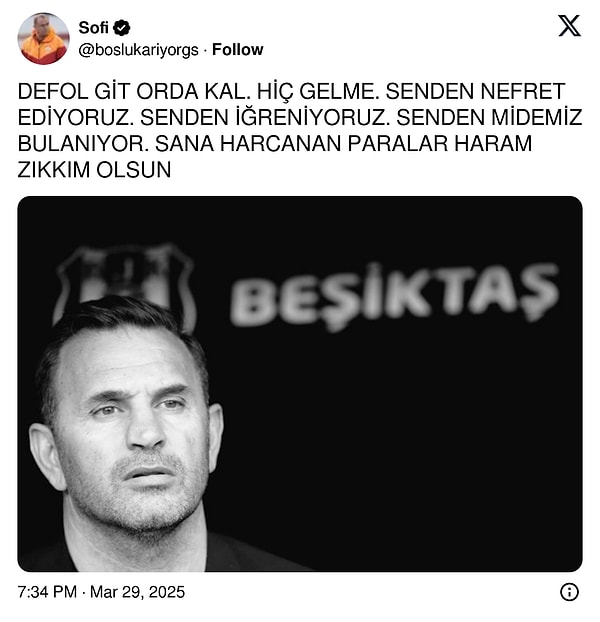This screenshot has width=600, height=622.
Task: Click the verified badge beside Sofi
Action: [x=121, y=28]
